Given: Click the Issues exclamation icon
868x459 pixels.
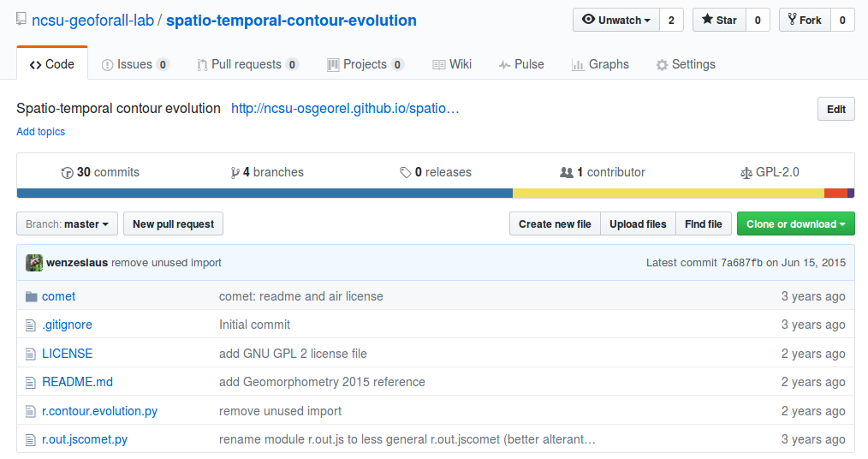Looking at the screenshot, I should coord(107,65).
